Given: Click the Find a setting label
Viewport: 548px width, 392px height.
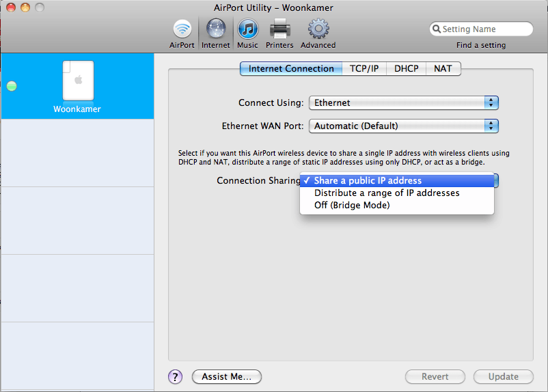Looking at the screenshot, I should point(481,45).
